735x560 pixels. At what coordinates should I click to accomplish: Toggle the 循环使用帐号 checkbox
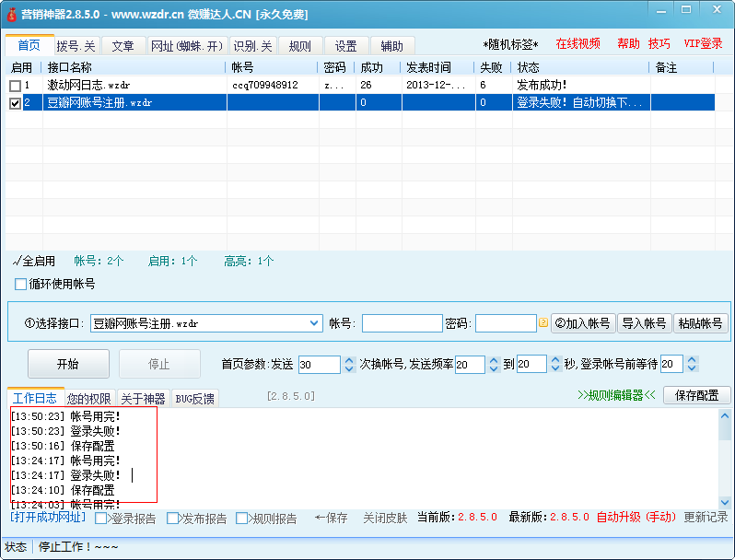(x=21, y=284)
